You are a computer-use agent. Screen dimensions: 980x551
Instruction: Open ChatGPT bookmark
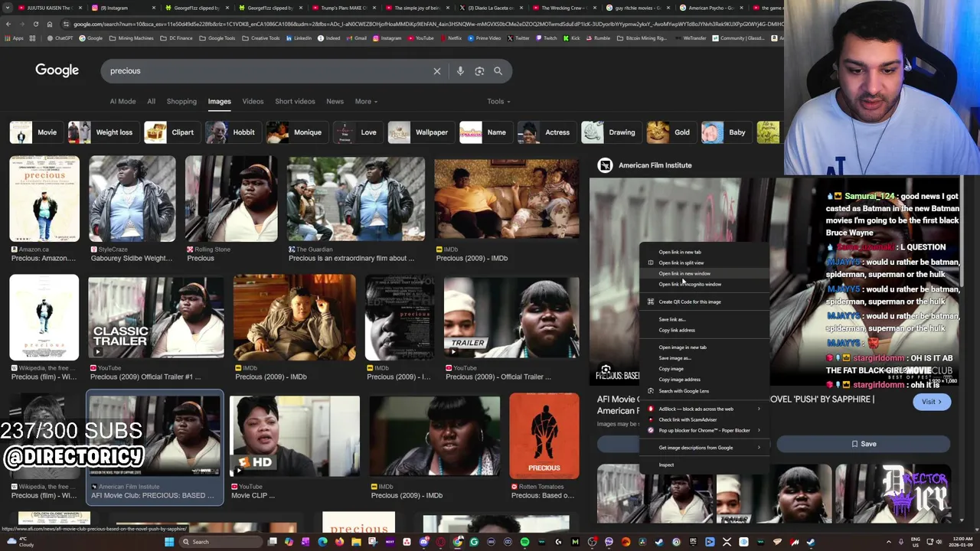60,38
